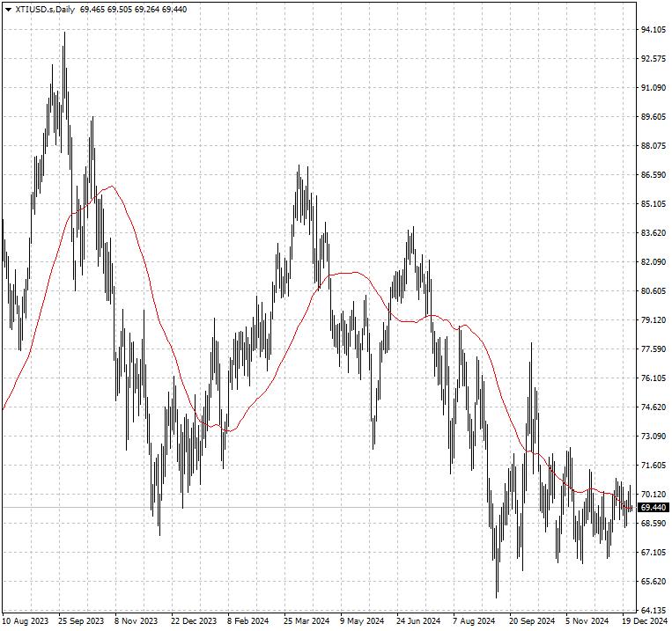Click the 82.090 price axis label
The height and width of the screenshot is (631, 672).
coord(654,262)
